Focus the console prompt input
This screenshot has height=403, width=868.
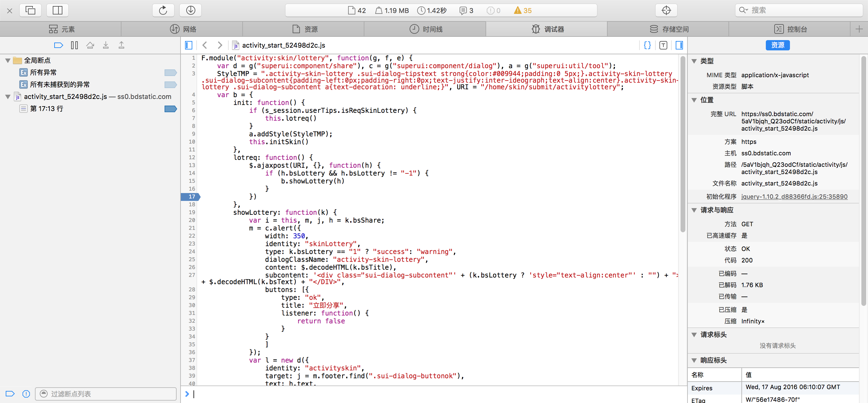[438, 394]
